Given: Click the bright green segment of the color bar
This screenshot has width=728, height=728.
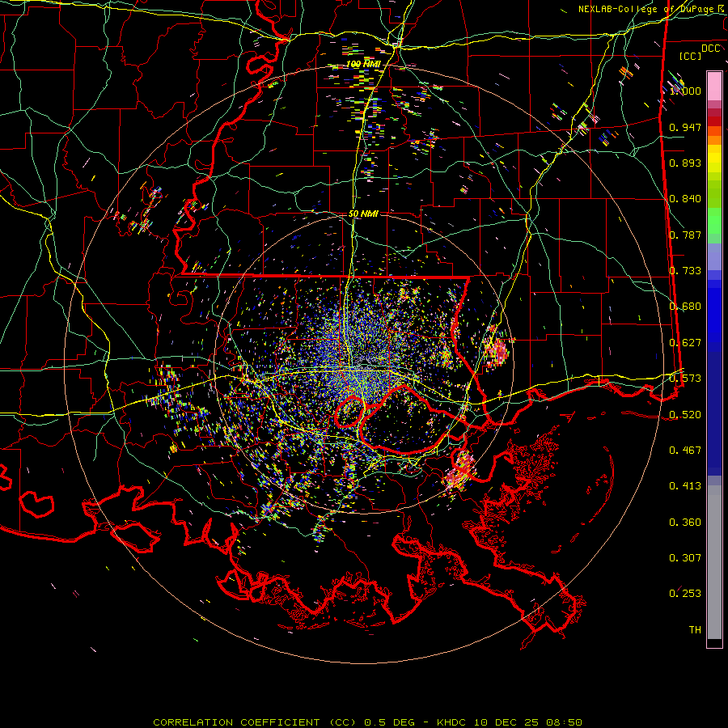Looking at the screenshot, I should pyautogui.click(x=714, y=221).
